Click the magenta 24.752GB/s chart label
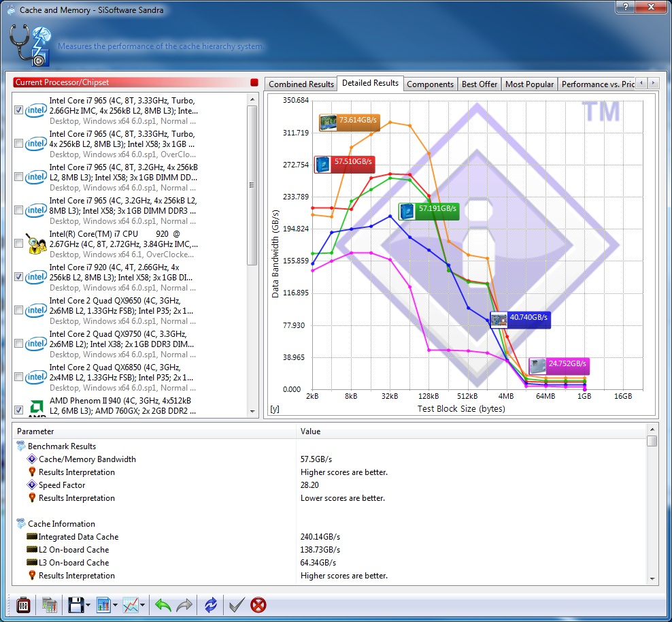This screenshot has height=622, width=672. tap(559, 366)
